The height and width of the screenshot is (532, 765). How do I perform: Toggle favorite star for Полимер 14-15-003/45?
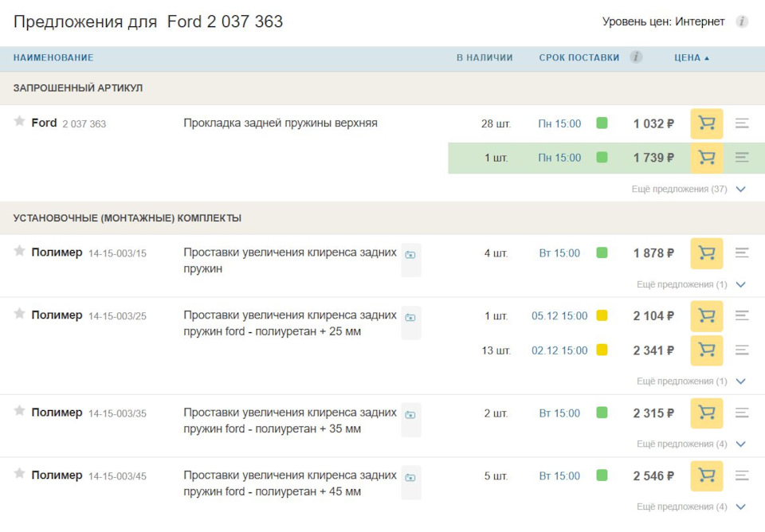click(20, 474)
